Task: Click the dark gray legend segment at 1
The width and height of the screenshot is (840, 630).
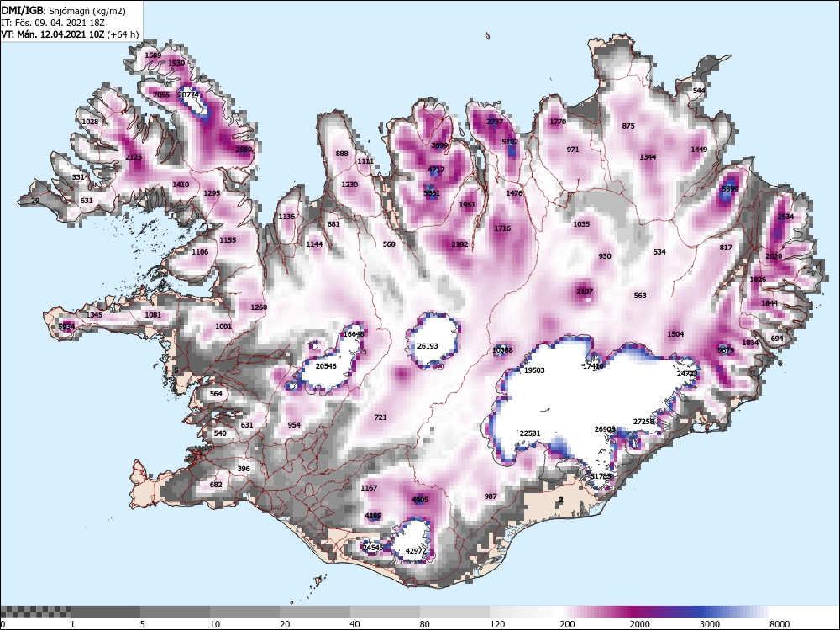Action: (105, 612)
